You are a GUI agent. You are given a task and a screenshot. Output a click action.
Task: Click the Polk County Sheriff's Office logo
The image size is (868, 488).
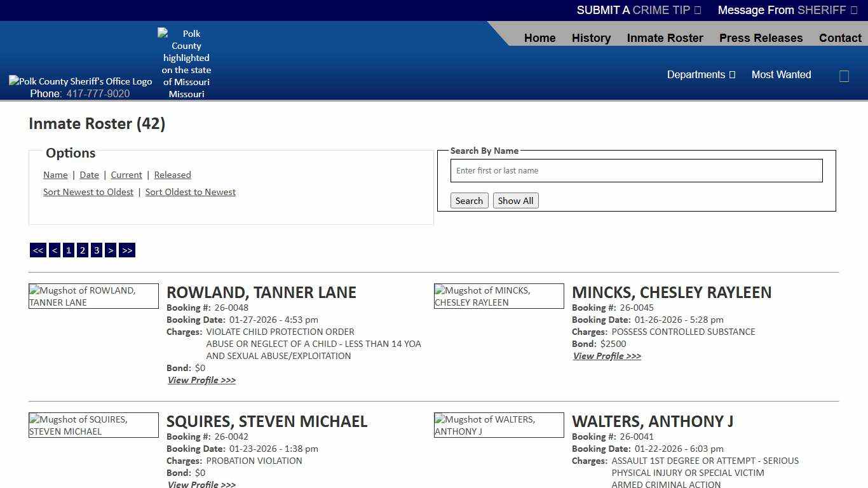(x=80, y=81)
